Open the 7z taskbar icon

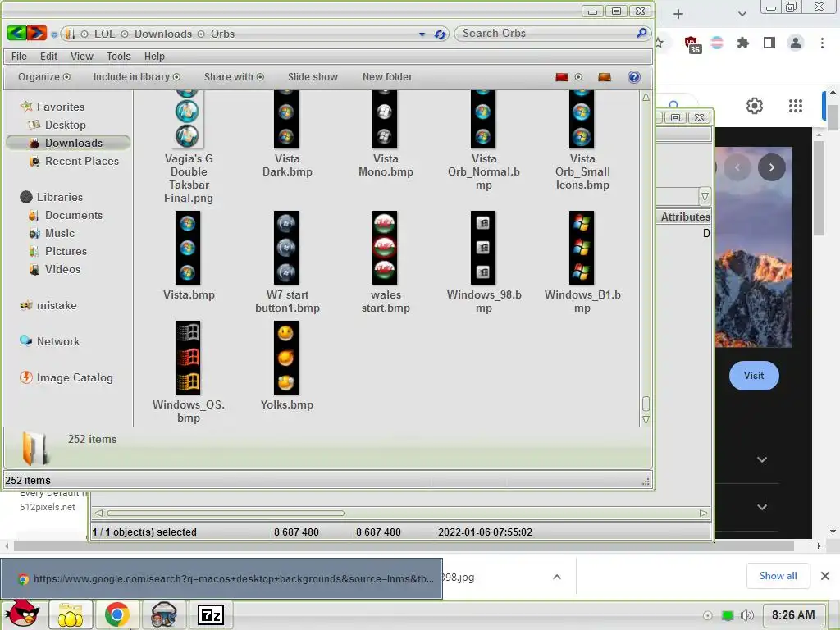click(210, 615)
